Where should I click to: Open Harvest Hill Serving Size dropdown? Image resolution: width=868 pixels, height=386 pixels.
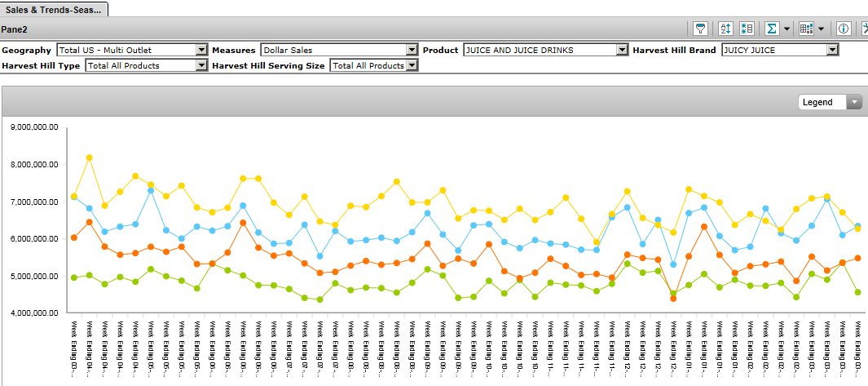[x=412, y=66]
